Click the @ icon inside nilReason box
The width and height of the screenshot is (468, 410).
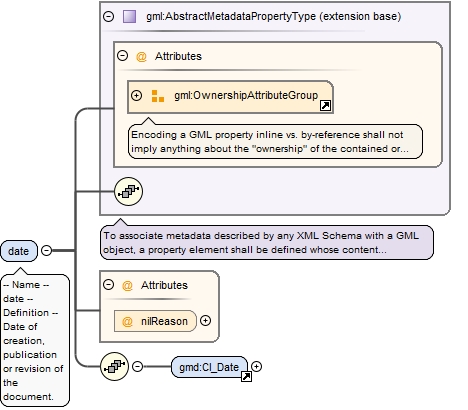(x=127, y=321)
